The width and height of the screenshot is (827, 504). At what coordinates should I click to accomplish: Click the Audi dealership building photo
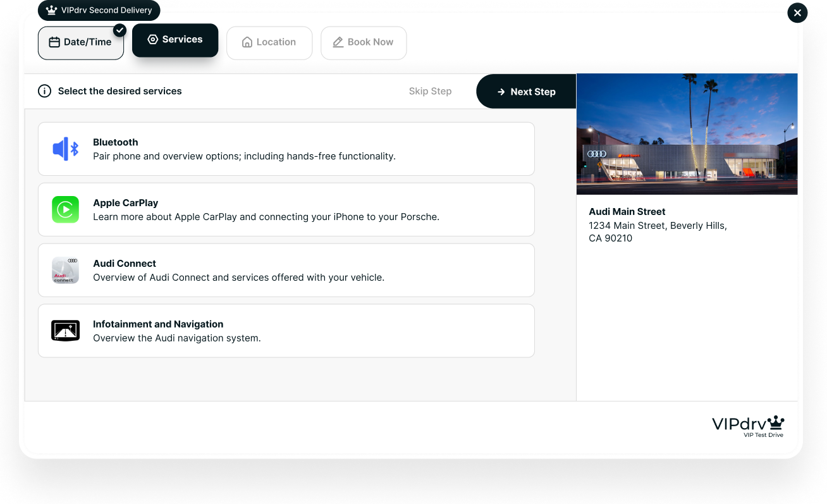coord(687,134)
